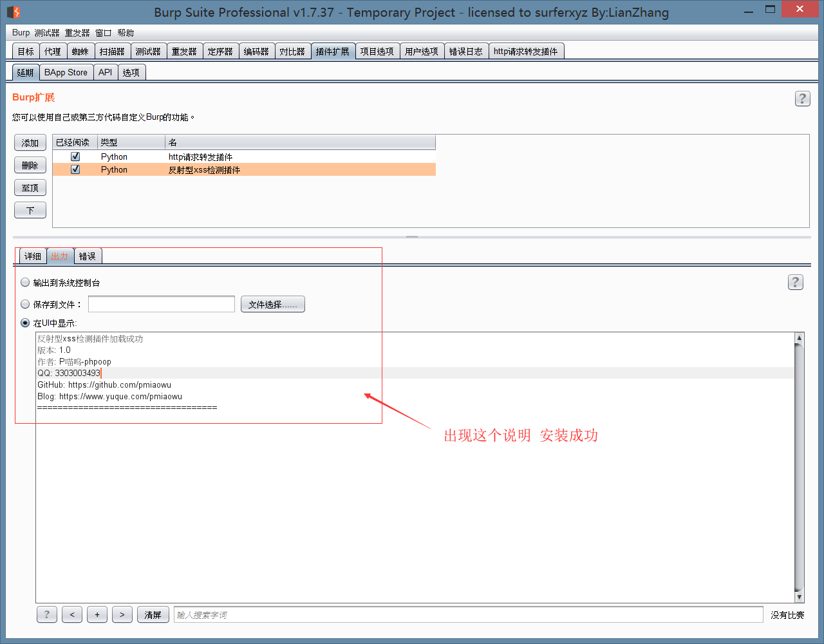This screenshot has height=644, width=824.
Task: Click the output pane vertical scrollbar thumb
Action: tap(799, 468)
